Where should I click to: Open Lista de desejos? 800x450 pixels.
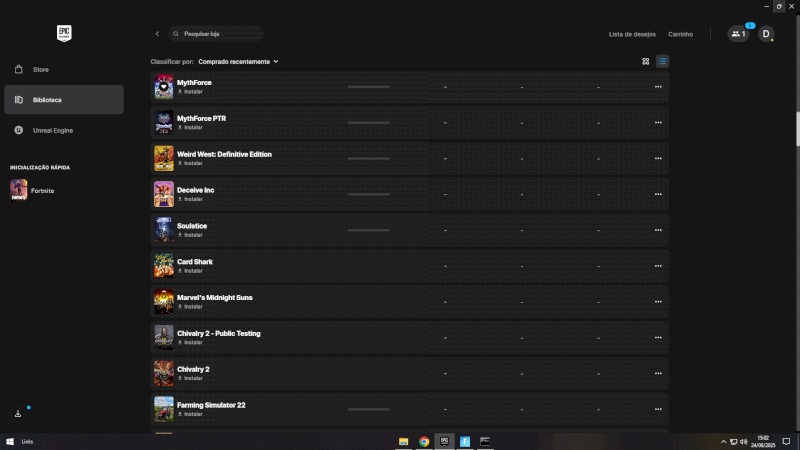click(632, 34)
